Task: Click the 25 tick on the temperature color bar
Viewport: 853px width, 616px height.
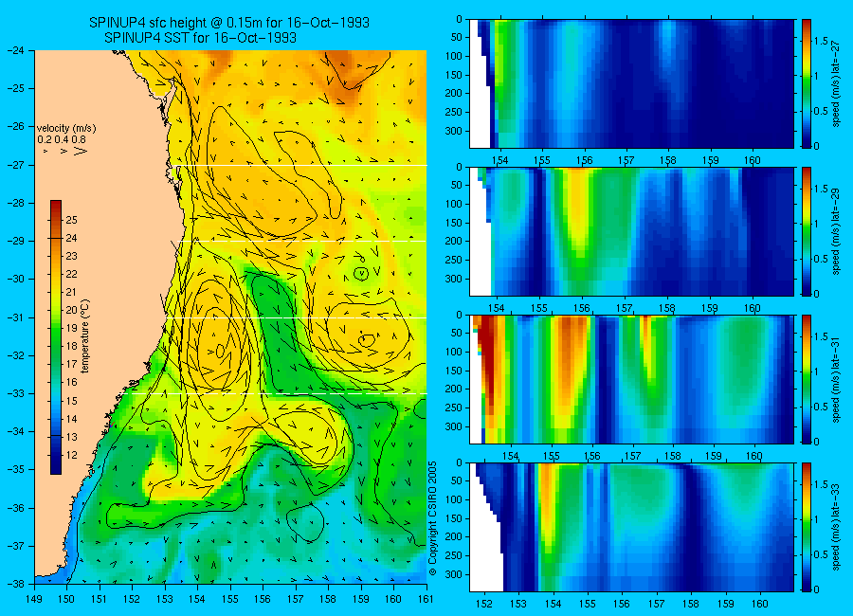Action: coord(71,220)
